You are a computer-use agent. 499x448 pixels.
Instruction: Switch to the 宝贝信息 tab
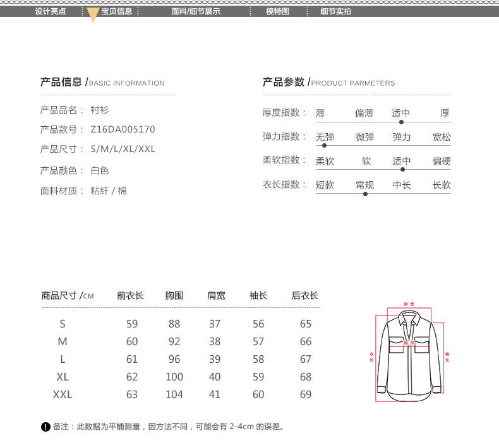tap(117, 11)
